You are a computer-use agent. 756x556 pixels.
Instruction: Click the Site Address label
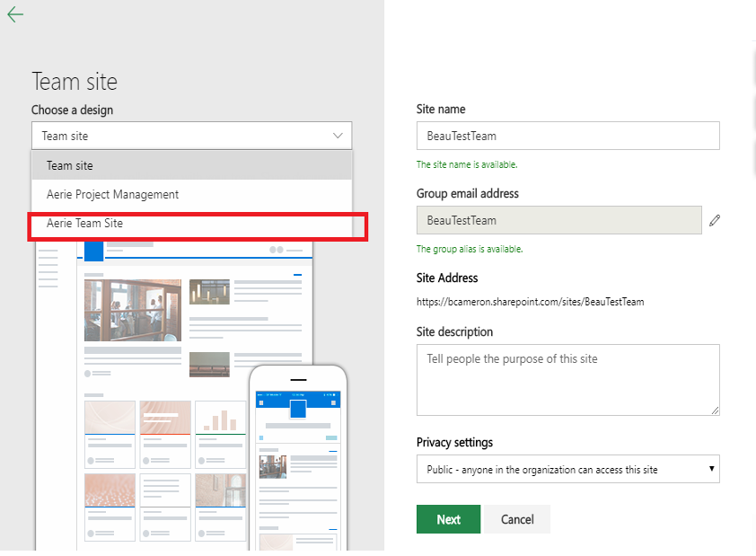(447, 278)
